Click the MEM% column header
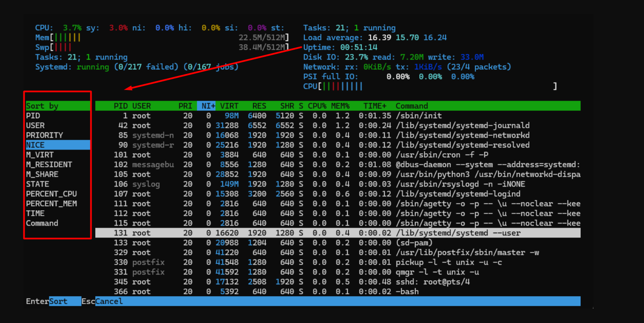644x323 pixels. point(340,106)
